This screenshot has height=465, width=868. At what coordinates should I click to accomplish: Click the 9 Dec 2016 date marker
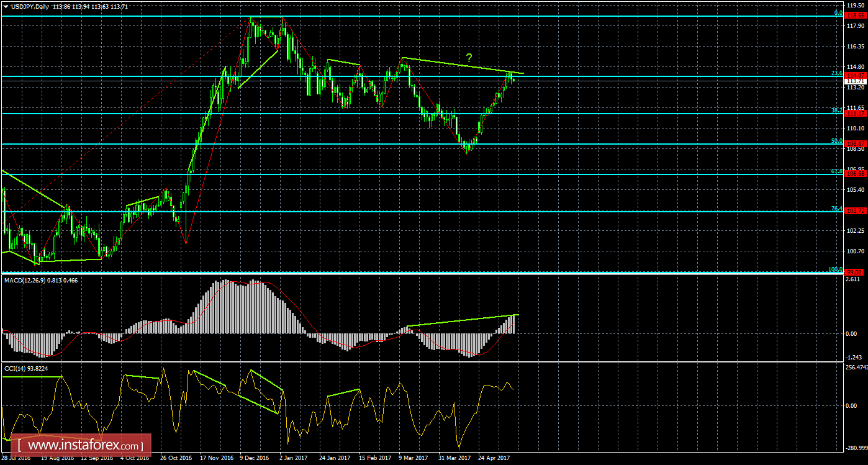pos(255,458)
